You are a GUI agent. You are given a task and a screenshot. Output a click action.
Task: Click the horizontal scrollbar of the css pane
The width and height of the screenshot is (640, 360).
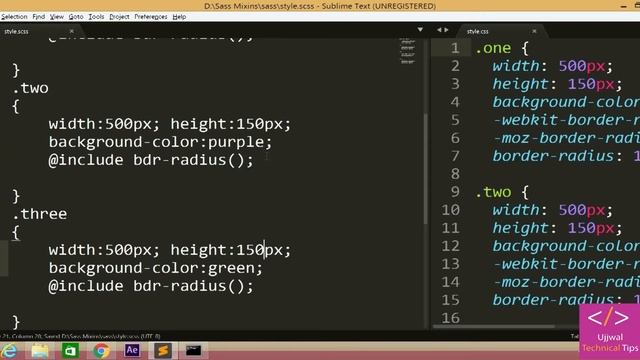pyautogui.click(x=494, y=327)
